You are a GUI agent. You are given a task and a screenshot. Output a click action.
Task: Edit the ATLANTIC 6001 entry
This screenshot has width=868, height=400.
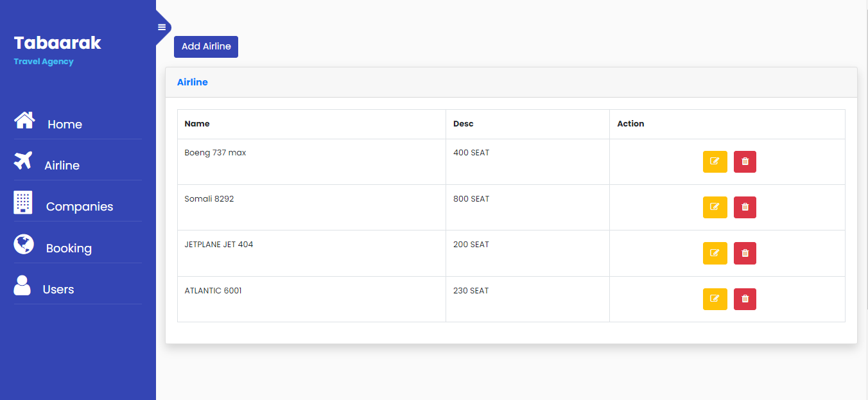point(715,299)
